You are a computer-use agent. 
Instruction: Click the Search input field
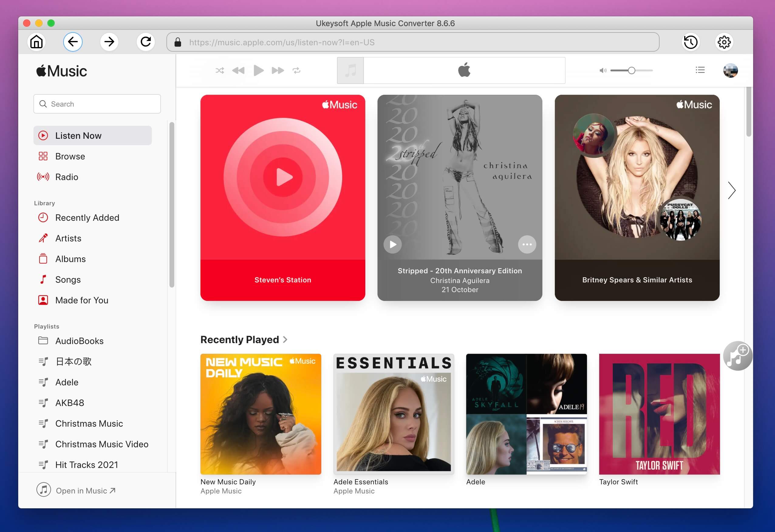point(98,103)
